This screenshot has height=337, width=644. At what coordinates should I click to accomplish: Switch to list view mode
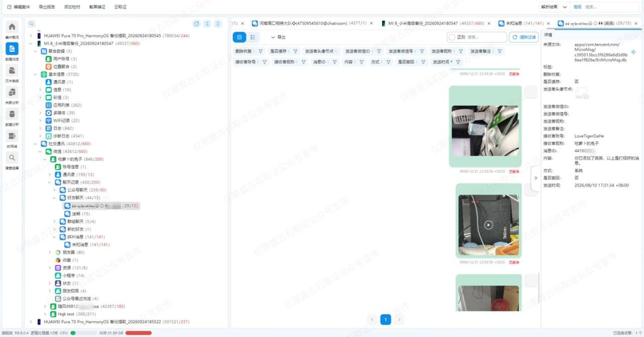253,37
